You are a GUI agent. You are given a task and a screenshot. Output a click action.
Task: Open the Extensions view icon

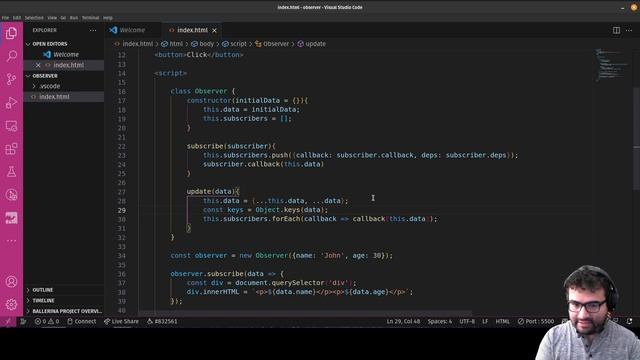click(x=11, y=149)
